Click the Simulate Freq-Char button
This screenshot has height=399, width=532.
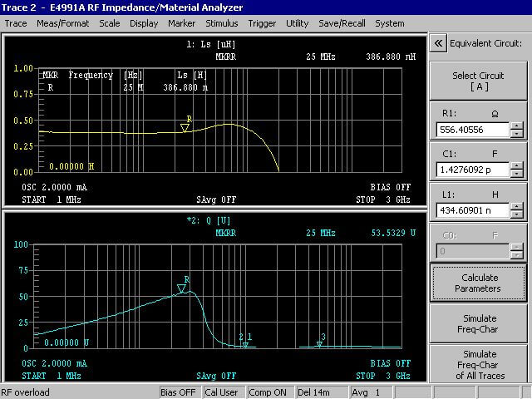477,323
